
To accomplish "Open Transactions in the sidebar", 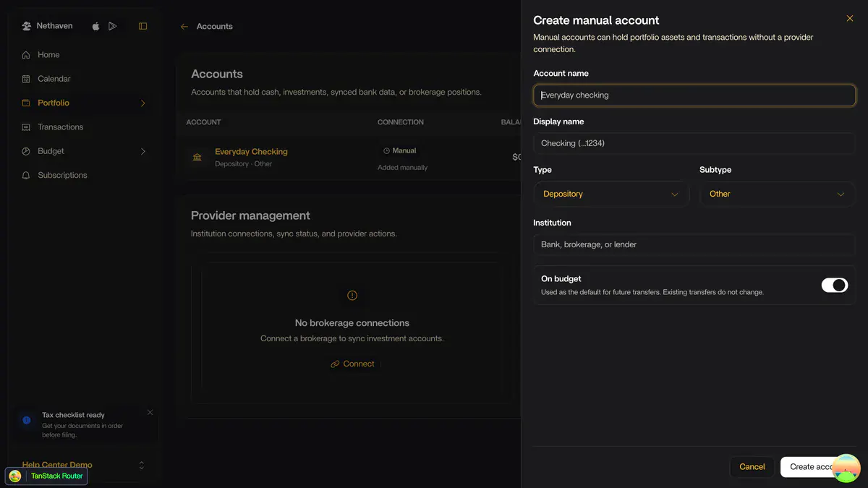I will click(83, 127).
